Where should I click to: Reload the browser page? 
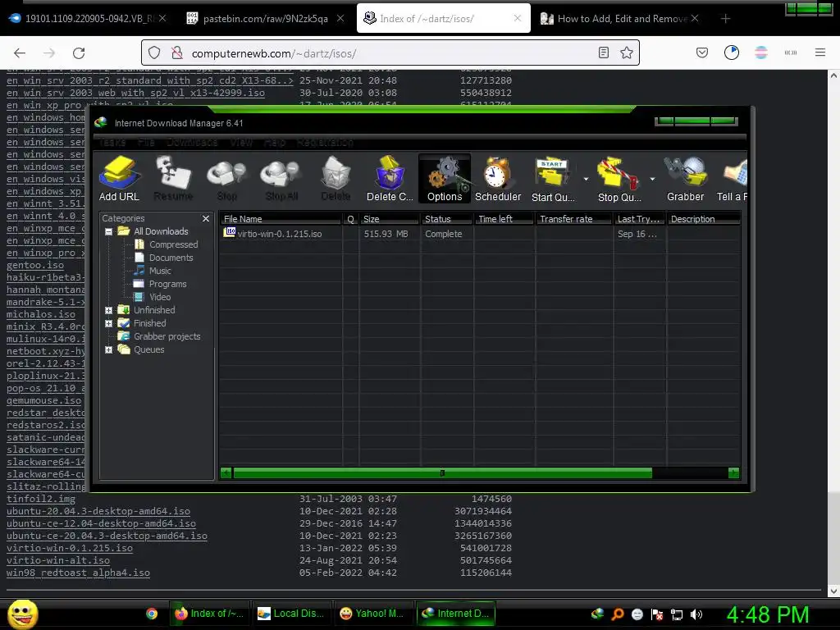coord(79,53)
